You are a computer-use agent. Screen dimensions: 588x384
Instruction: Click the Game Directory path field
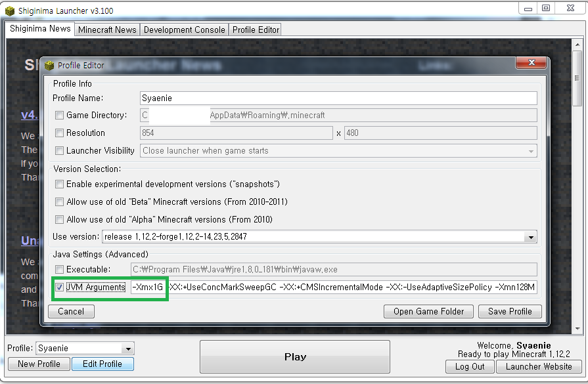pyautogui.click(x=338, y=116)
